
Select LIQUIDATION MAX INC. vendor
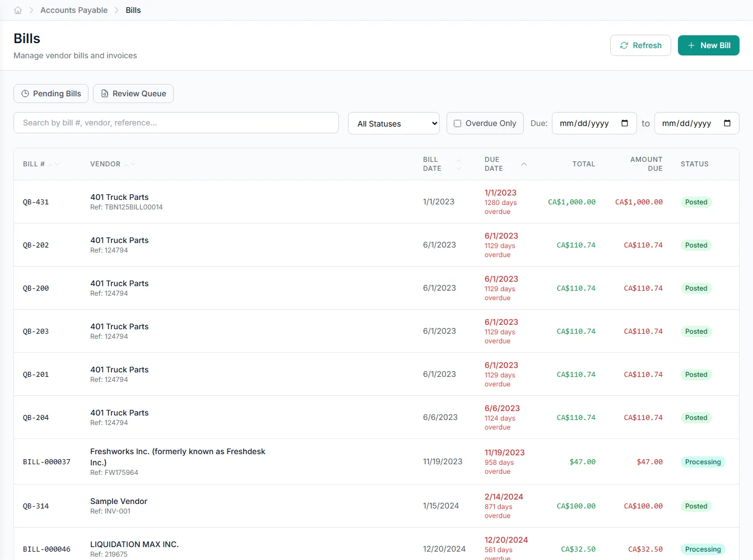pos(134,544)
